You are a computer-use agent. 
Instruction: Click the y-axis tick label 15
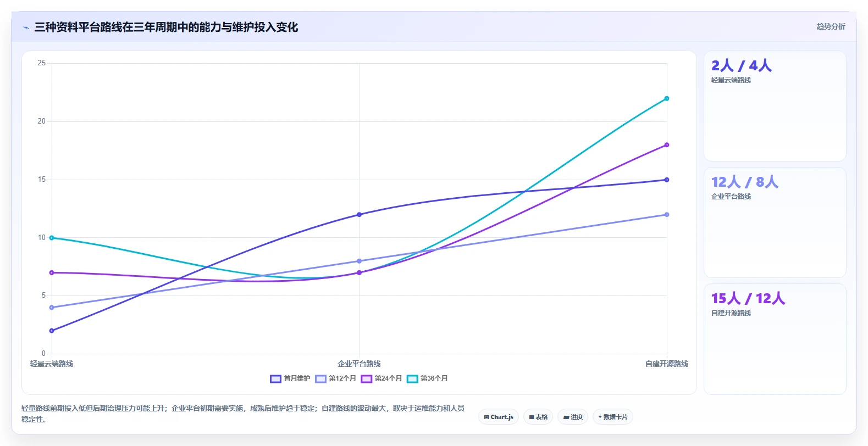pyautogui.click(x=42, y=180)
